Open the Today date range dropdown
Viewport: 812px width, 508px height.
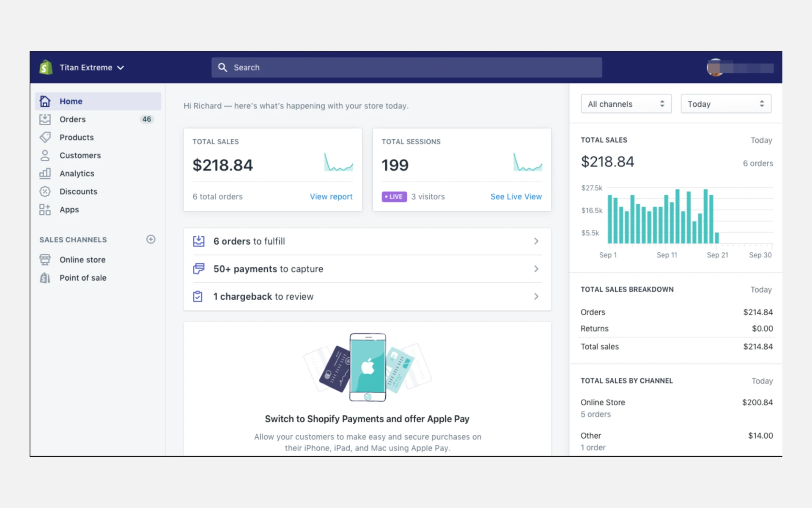(x=725, y=104)
